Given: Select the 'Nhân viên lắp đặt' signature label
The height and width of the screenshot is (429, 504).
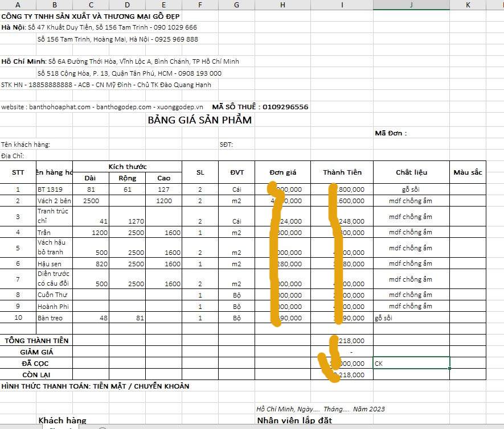Looking at the screenshot, I should (x=294, y=420).
